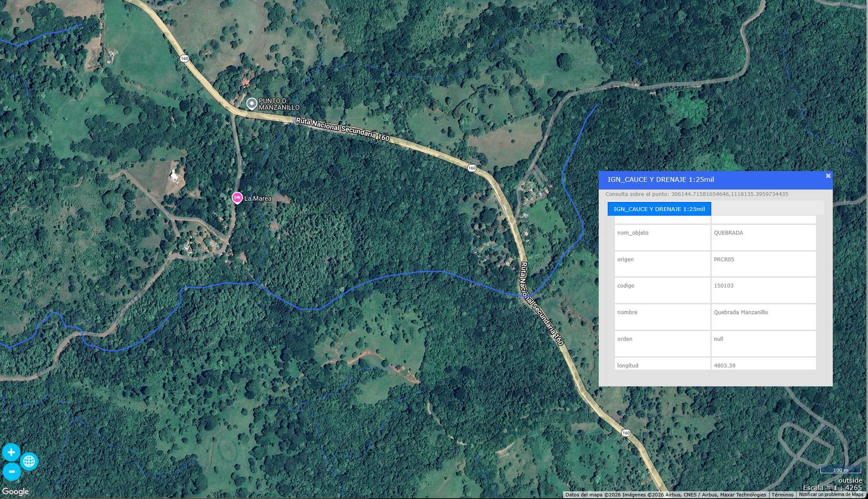Click the La Marea lodging pin
Image resolution: width=868 pixels, height=499 pixels.
click(x=237, y=198)
